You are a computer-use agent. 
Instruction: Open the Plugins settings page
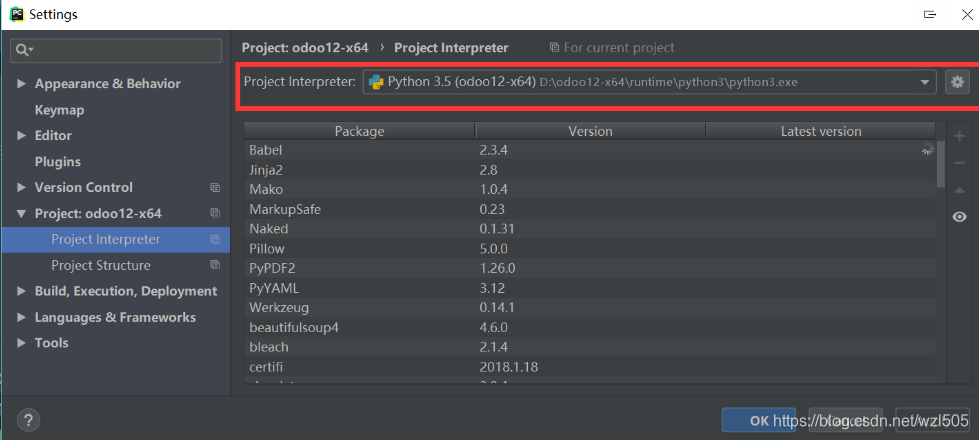coord(57,162)
